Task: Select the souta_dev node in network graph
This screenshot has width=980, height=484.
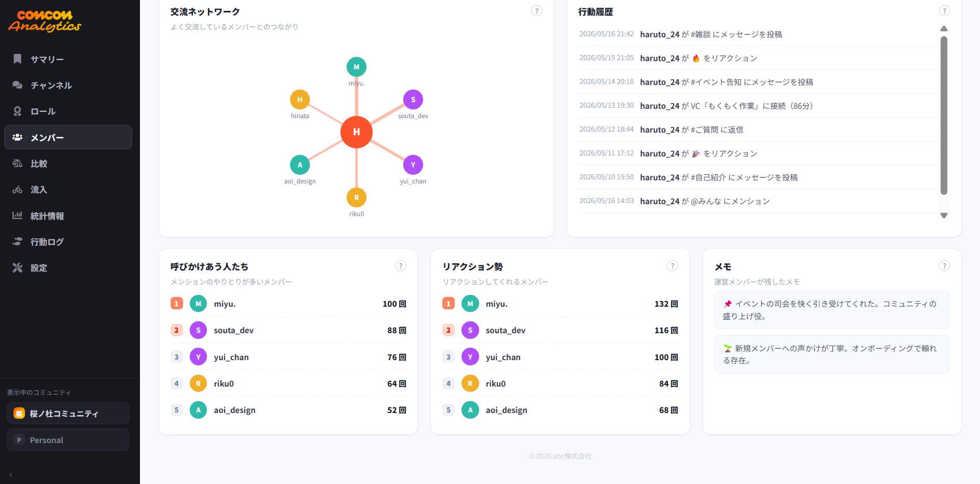Action: (413, 99)
